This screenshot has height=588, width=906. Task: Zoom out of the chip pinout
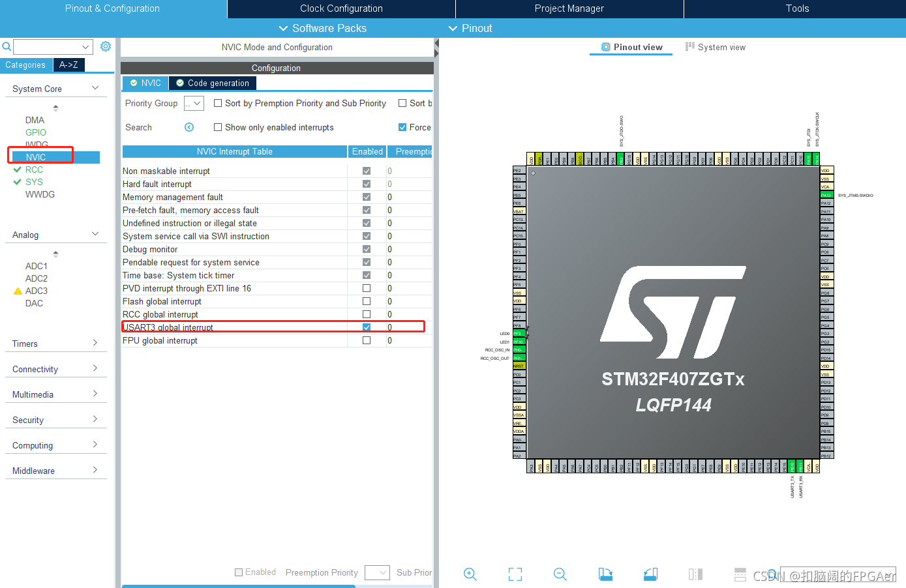click(560, 574)
